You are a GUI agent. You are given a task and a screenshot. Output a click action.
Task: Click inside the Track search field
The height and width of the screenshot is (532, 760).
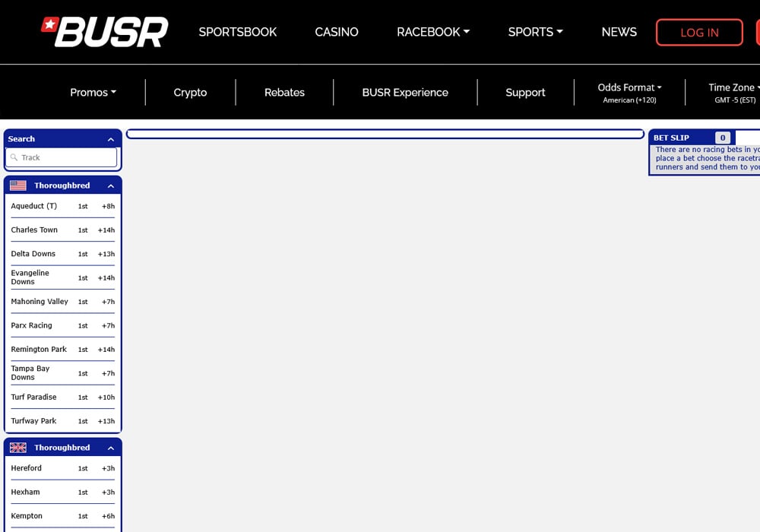[61, 157]
